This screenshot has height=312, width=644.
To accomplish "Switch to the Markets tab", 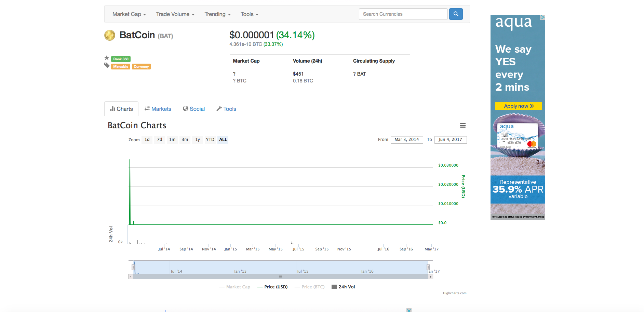I will (158, 109).
